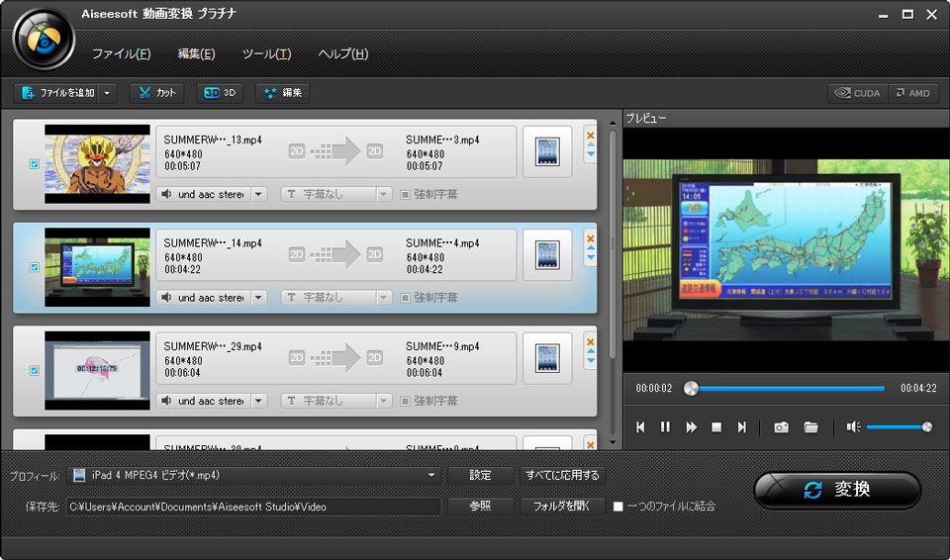Expand the プロフィール iPad 4 MPEG4 dropdown

[431, 476]
